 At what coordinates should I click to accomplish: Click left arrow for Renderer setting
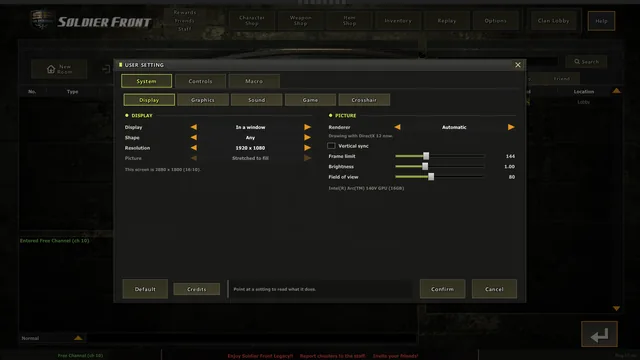pyautogui.click(x=397, y=127)
